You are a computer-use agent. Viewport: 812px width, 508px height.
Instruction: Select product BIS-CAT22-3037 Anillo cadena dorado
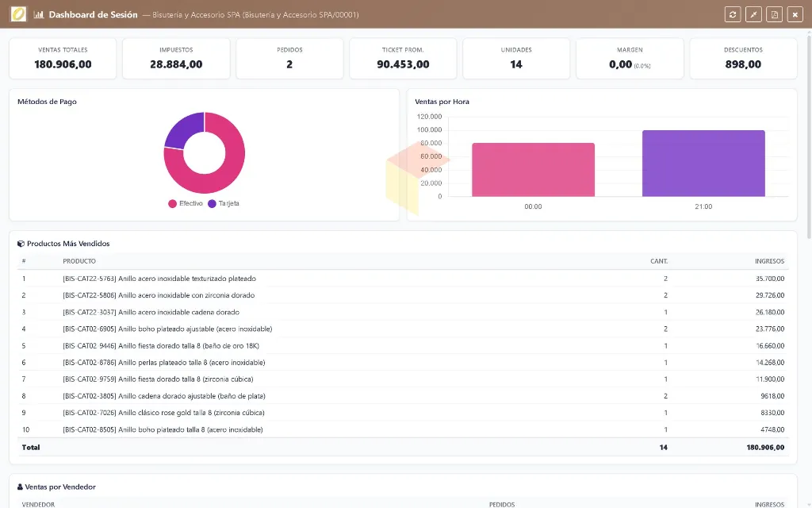pyautogui.click(x=403, y=312)
